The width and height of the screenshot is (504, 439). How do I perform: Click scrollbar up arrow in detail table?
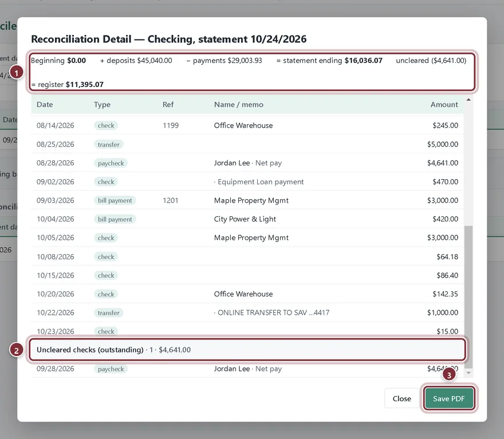pos(468,100)
